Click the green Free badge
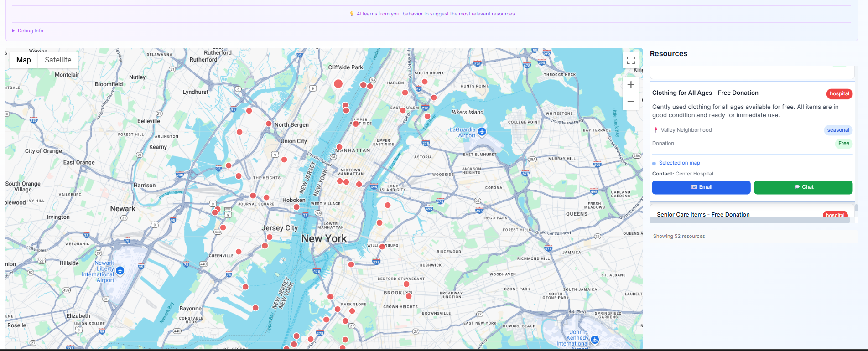 click(x=844, y=143)
